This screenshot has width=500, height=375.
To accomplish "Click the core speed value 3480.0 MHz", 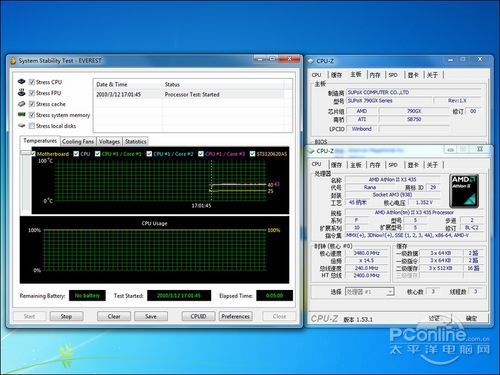I will [x=366, y=253].
